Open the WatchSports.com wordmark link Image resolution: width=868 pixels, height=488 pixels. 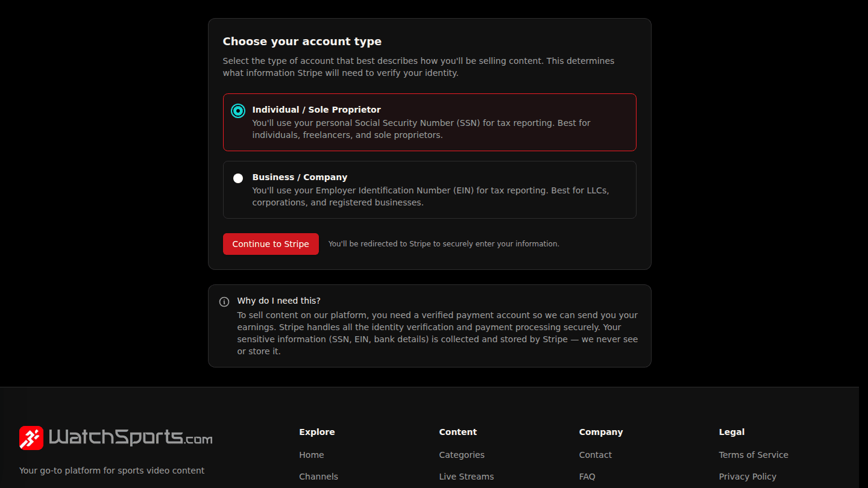click(x=130, y=437)
